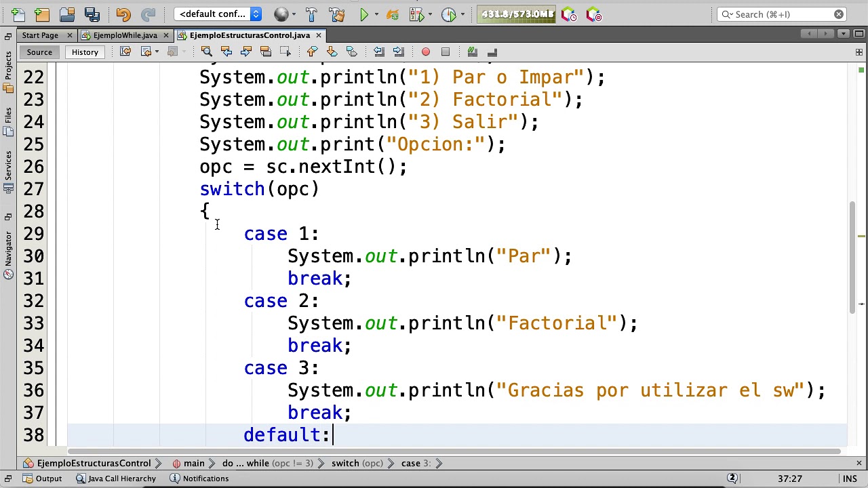868x488 pixels.
Task: Expand the Debug project dropdown arrow
Action: tap(430, 15)
